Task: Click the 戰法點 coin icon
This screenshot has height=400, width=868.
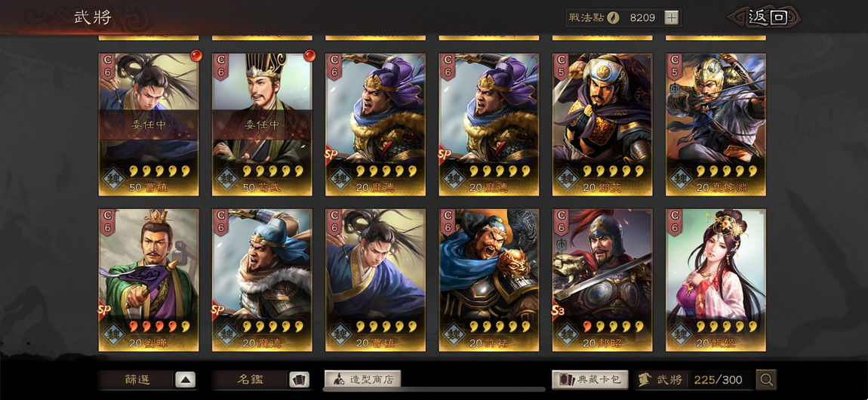Action: click(x=613, y=17)
